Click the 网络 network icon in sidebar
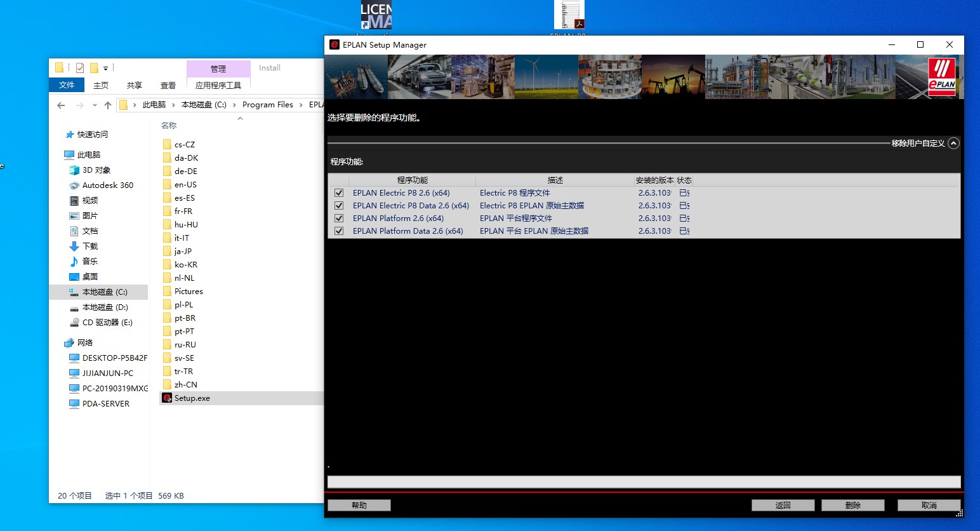This screenshot has width=980, height=531. pyautogui.click(x=69, y=343)
